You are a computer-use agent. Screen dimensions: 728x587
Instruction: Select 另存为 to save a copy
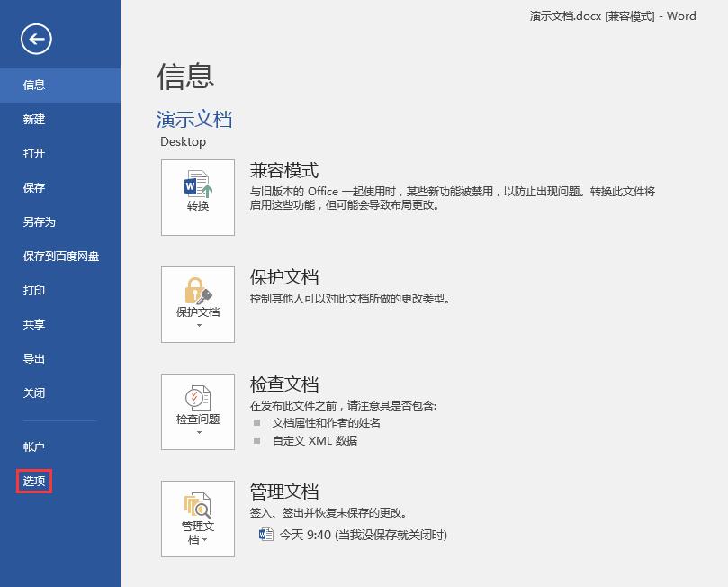(40, 221)
